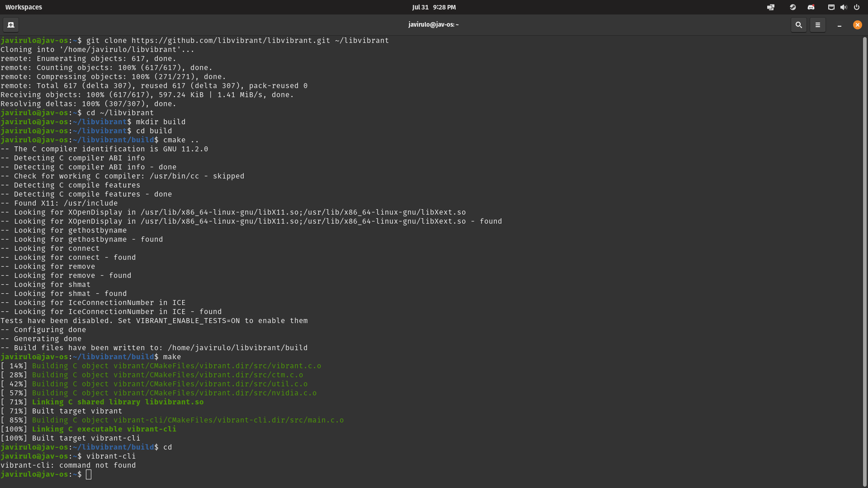
Task: Open the date and time calendar
Action: [x=434, y=7]
